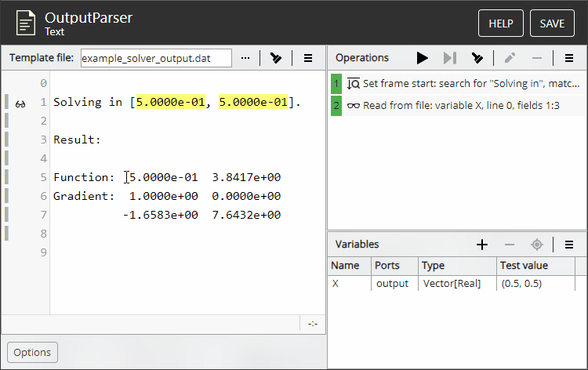The width and height of the screenshot is (588, 370).
Task: Remove the selected operation with minus icon
Action: 536,57
